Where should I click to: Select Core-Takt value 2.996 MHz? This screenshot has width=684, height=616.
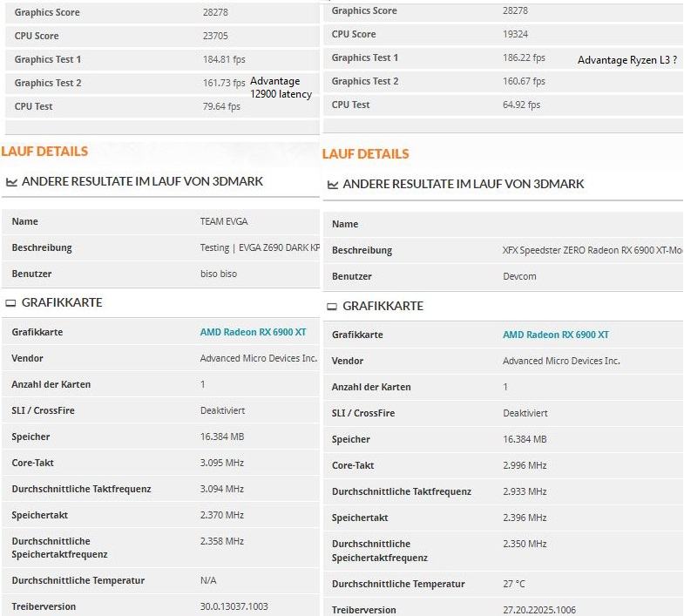pos(525,465)
